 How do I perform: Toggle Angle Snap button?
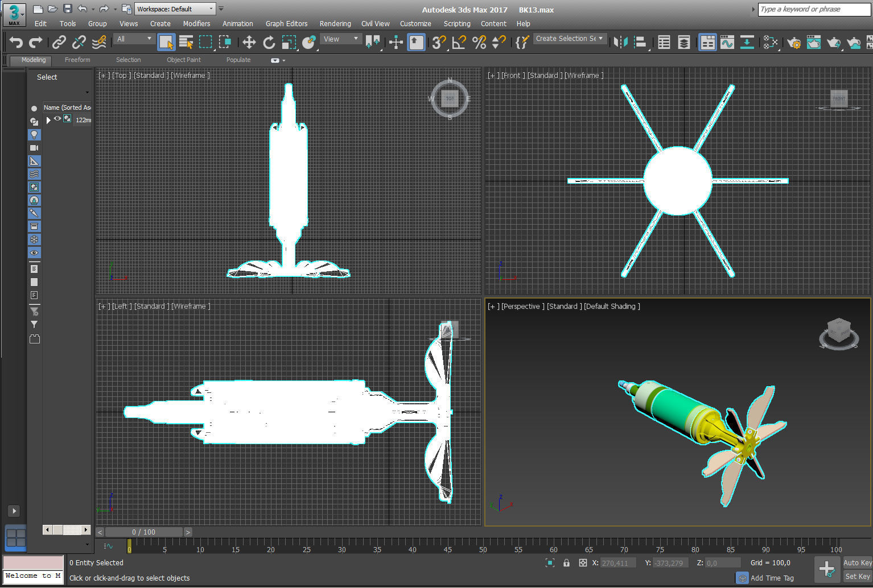pos(459,42)
